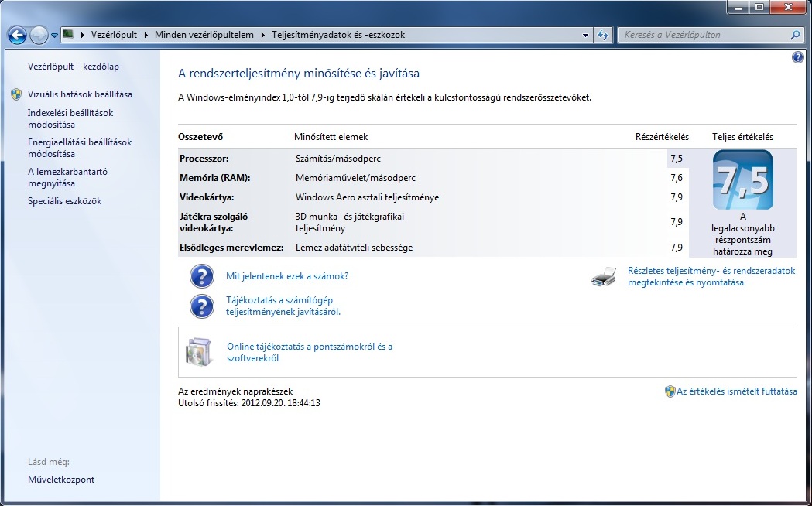This screenshot has height=506, width=812.
Task: Select Minden vezérlőpultelem breadcrumb
Action: tap(204, 35)
